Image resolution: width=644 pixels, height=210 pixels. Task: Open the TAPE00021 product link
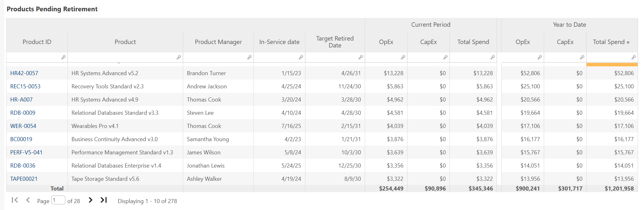pos(24,179)
